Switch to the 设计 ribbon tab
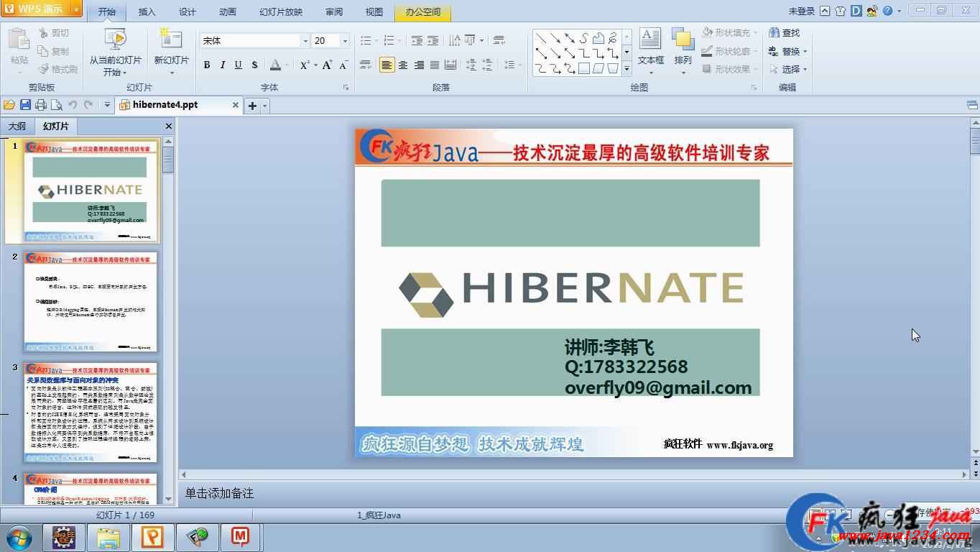 point(187,11)
